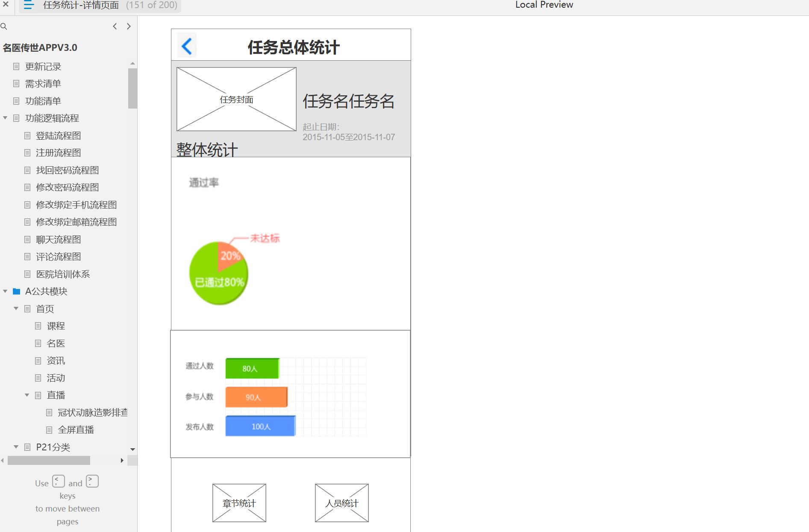The image size is (809, 532).
Task: Click the 整体统计 heading
Action: pyautogui.click(x=207, y=150)
